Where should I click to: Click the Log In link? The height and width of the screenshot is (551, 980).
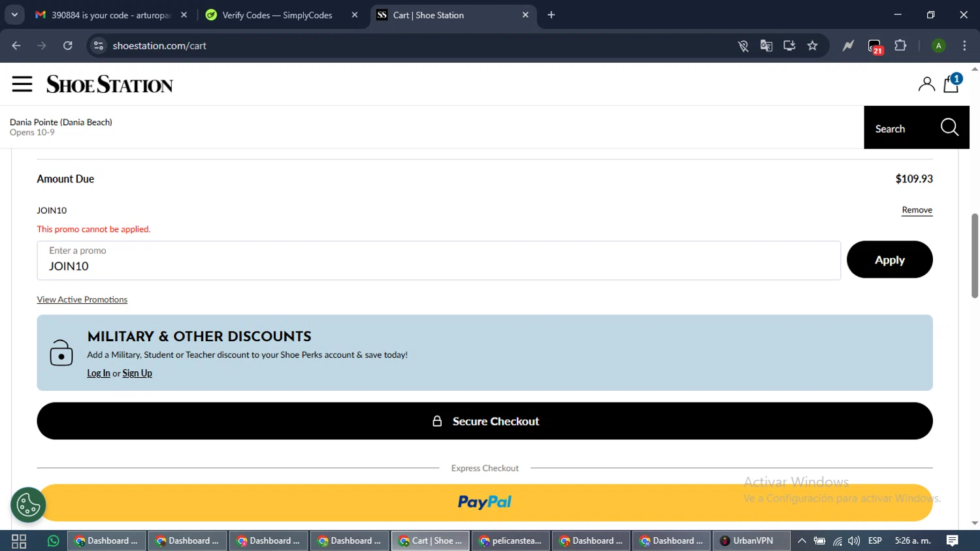[x=99, y=373]
